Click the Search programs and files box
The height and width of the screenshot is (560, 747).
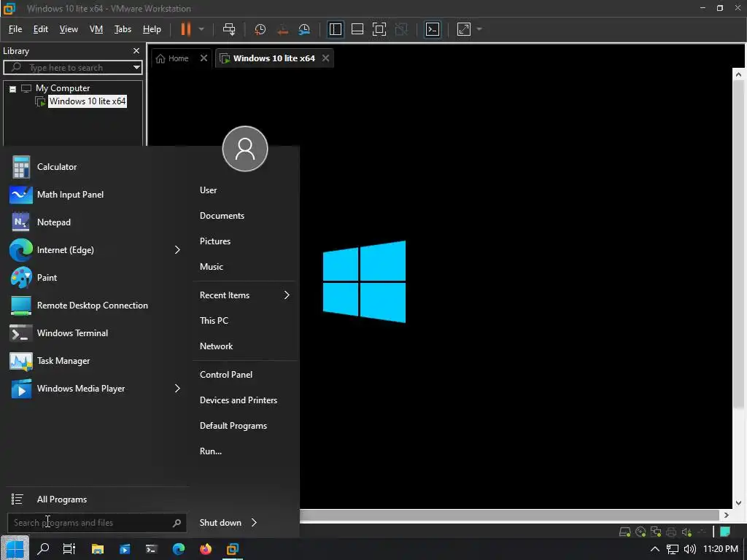tap(96, 523)
